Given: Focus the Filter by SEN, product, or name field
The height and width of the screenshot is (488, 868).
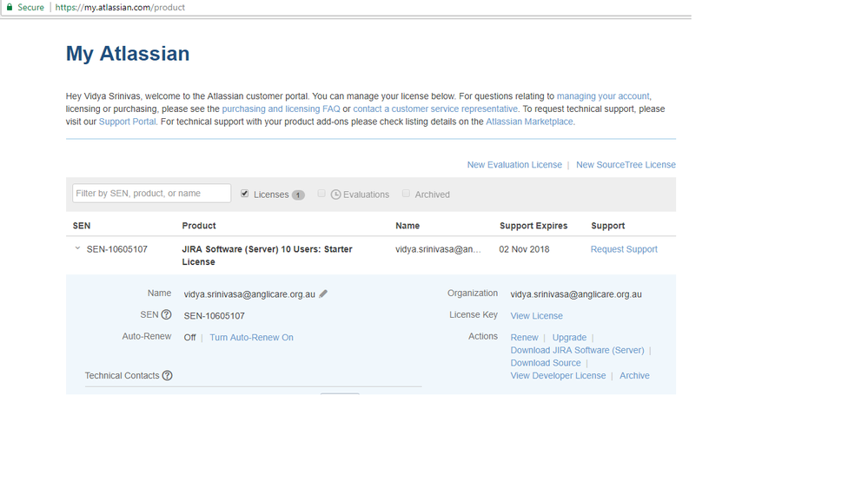Looking at the screenshot, I should click(x=151, y=193).
